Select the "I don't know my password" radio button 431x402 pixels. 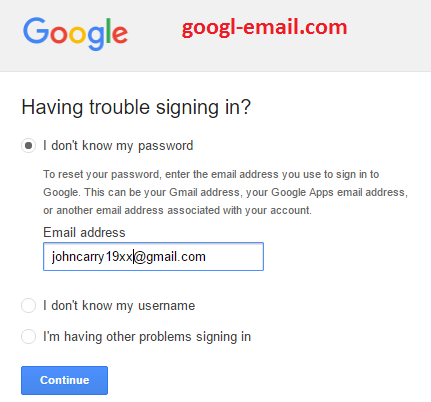(29, 146)
